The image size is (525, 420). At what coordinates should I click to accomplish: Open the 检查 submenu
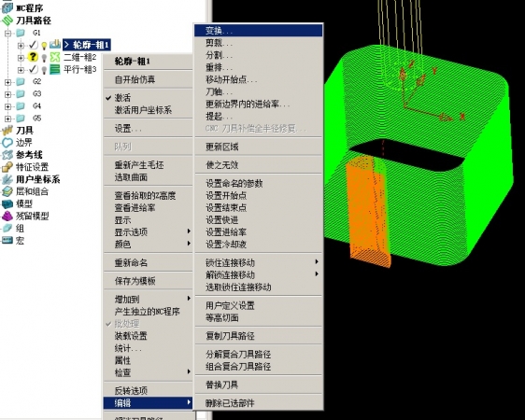click(148, 372)
